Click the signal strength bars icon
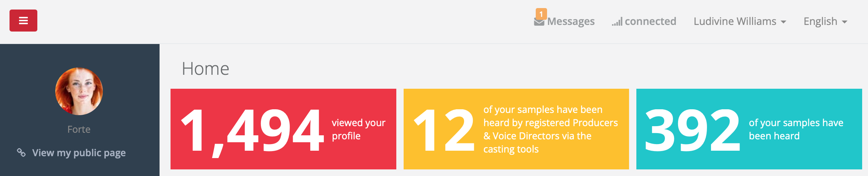 tap(617, 22)
